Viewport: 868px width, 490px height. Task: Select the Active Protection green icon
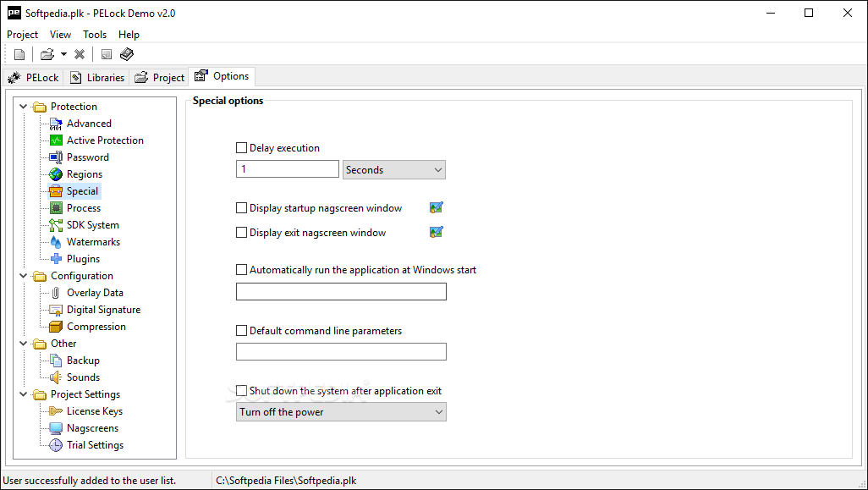(x=56, y=140)
